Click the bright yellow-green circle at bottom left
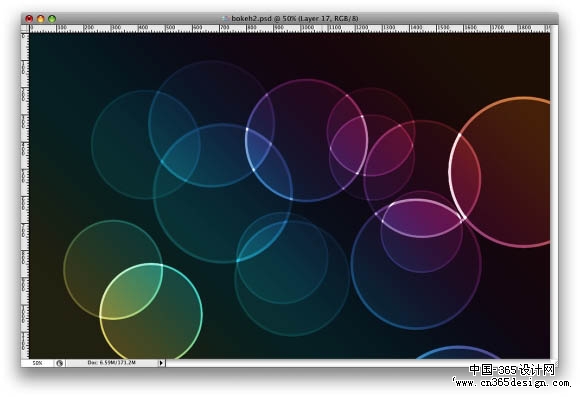580x397 pixels. (x=151, y=311)
